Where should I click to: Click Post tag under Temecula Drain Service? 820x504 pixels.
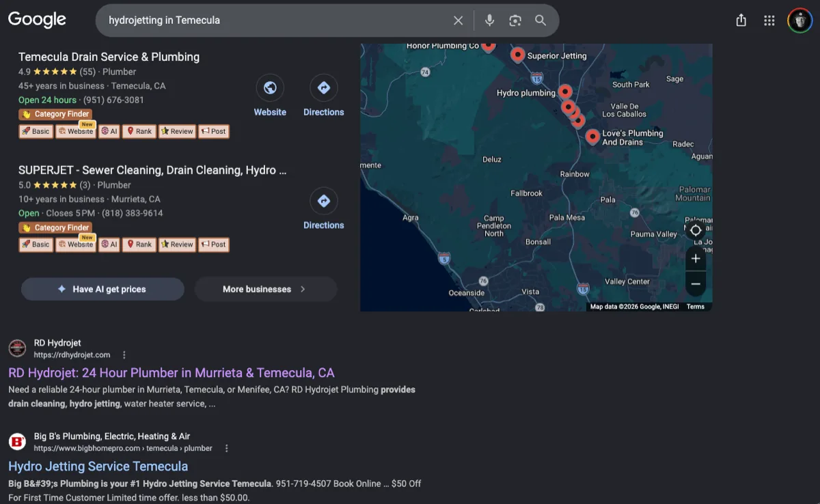click(214, 131)
